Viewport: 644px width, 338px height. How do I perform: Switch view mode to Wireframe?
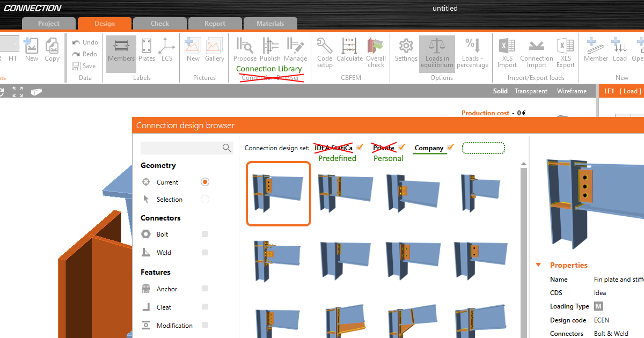572,91
